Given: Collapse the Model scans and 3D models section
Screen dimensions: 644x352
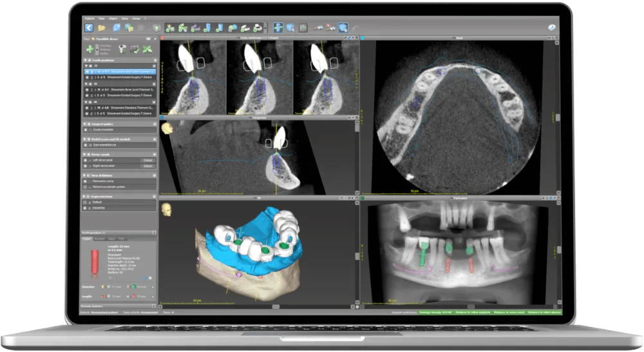Looking at the screenshot, I should pos(84,139).
